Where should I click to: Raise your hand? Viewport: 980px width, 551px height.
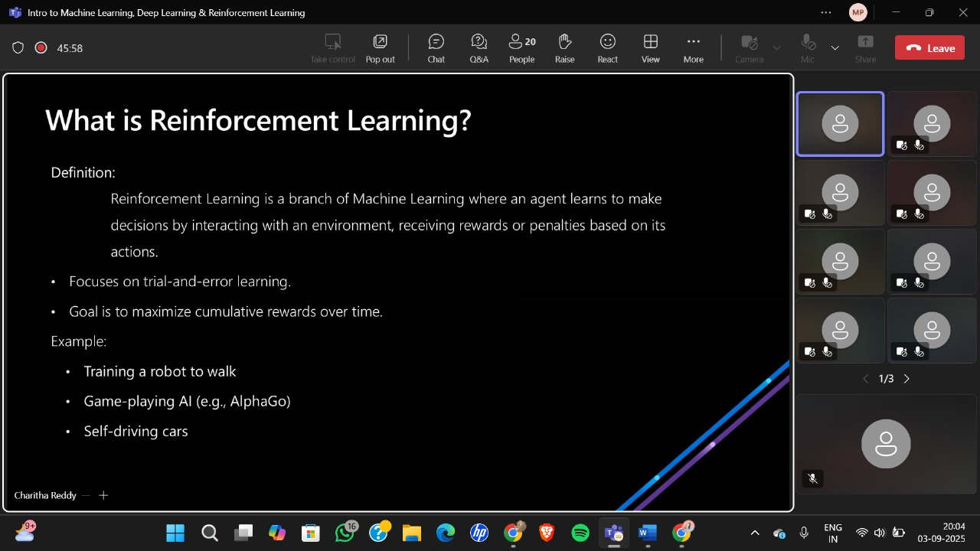coord(564,47)
